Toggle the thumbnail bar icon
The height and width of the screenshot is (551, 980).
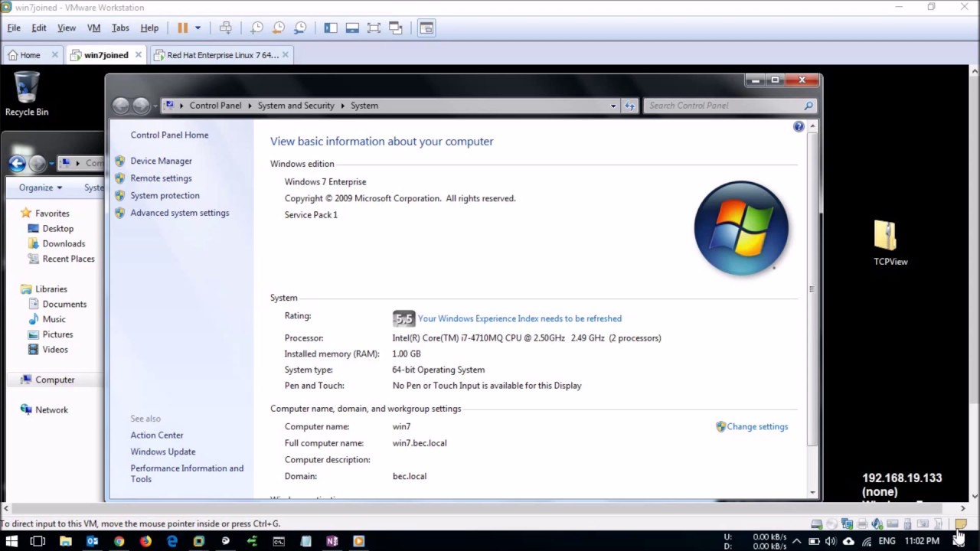point(352,28)
